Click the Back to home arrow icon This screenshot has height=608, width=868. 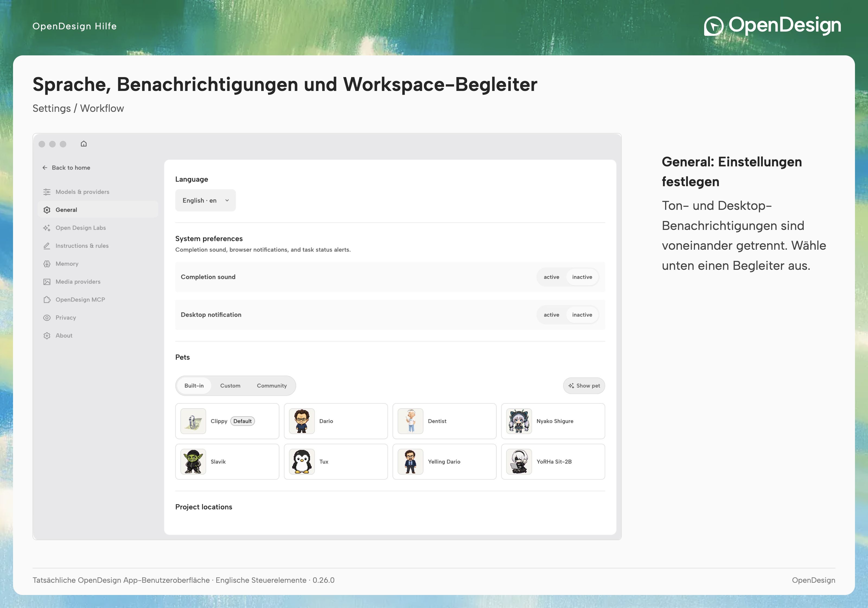tap(45, 167)
